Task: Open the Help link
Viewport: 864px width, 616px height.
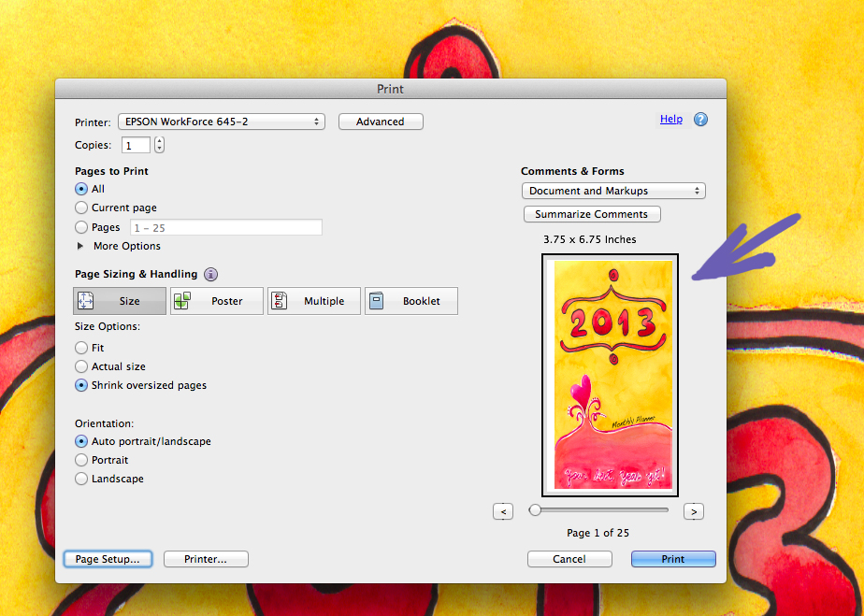Action: (x=670, y=120)
